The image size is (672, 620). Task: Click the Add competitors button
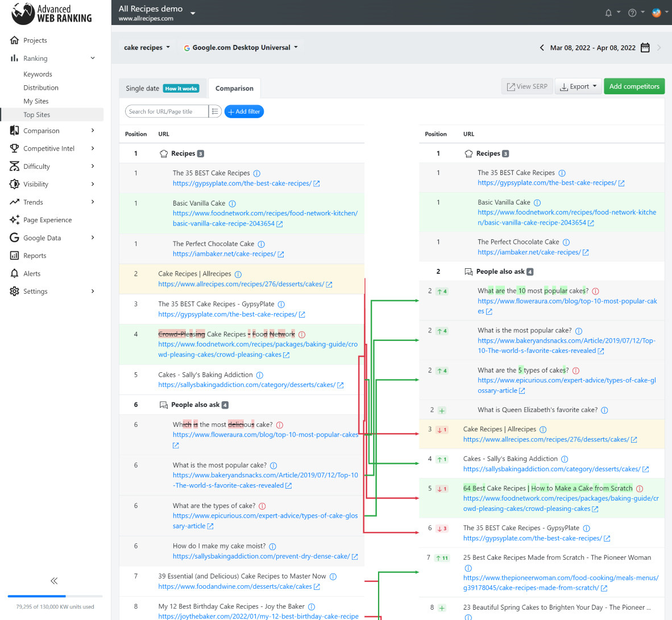click(x=634, y=86)
